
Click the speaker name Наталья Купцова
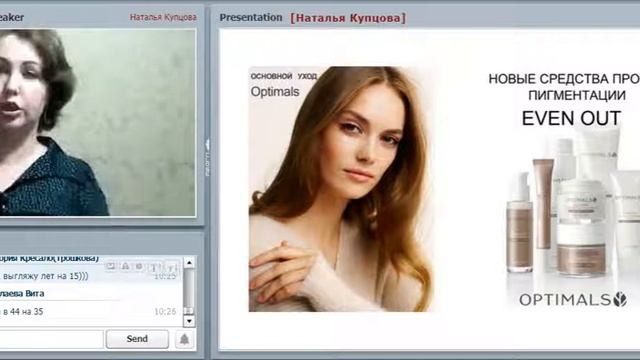[x=163, y=17]
